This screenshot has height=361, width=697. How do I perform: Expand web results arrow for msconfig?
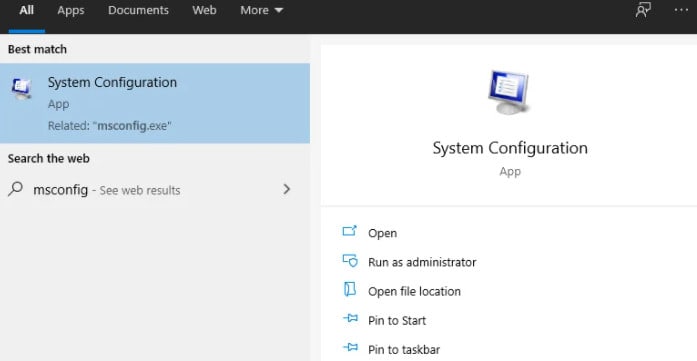pos(287,189)
